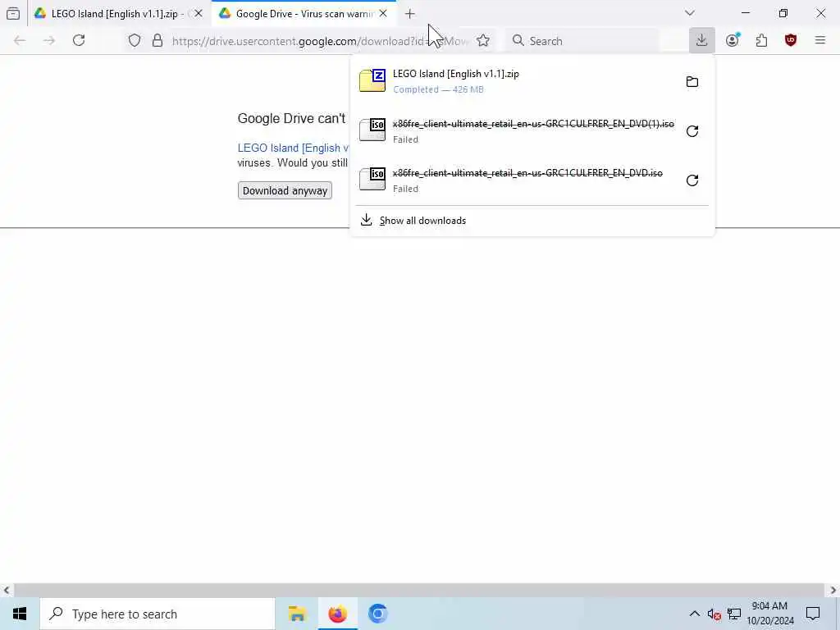Reload the current page
This screenshot has width=840, height=630.
(x=79, y=40)
